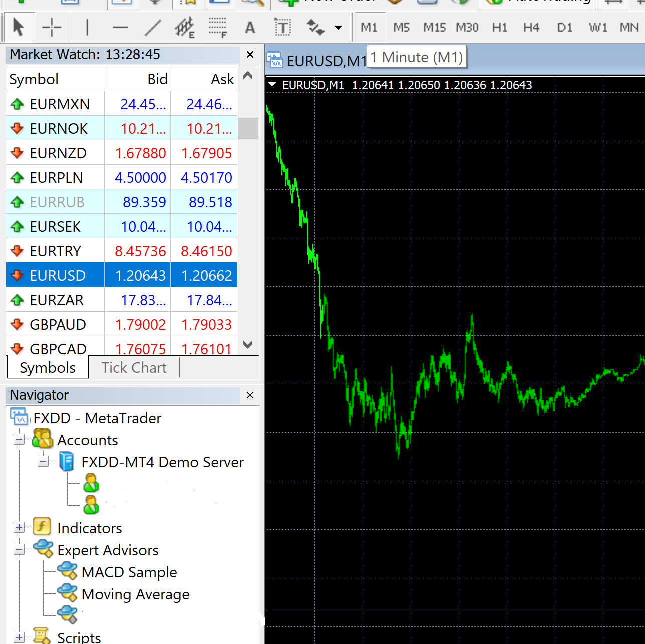Switch chart to W1 timeframe
The width and height of the screenshot is (645, 644).
click(598, 27)
